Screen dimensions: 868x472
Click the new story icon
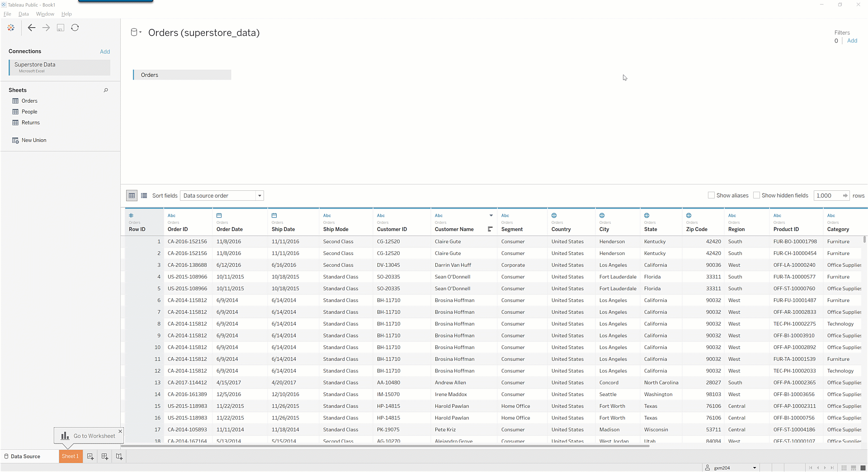pos(119,457)
